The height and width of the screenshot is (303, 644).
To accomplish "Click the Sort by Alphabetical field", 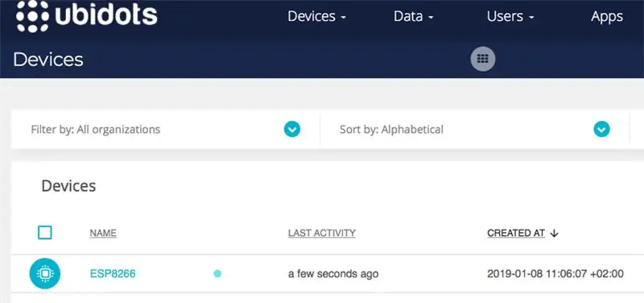I will [475, 130].
